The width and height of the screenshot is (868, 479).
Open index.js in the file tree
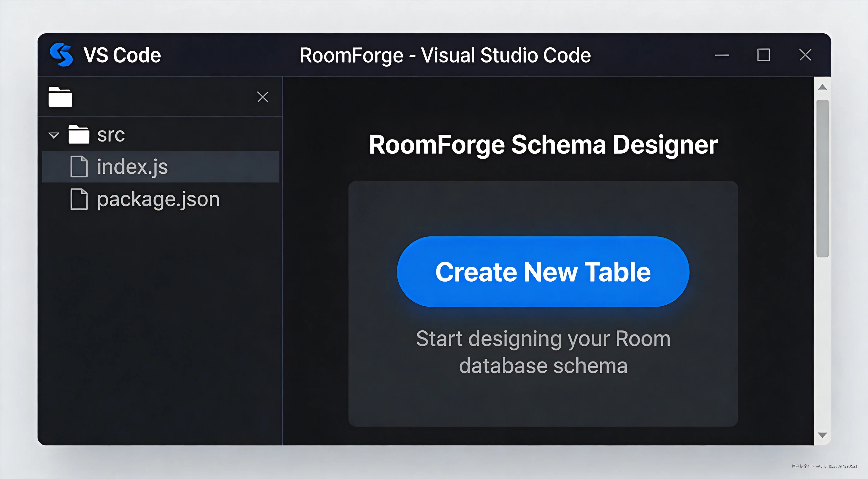160,167
